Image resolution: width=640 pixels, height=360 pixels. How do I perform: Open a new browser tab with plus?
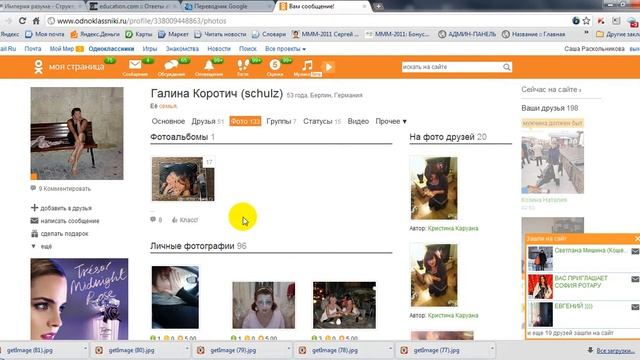pyautogui.click(x=378, y=7)
